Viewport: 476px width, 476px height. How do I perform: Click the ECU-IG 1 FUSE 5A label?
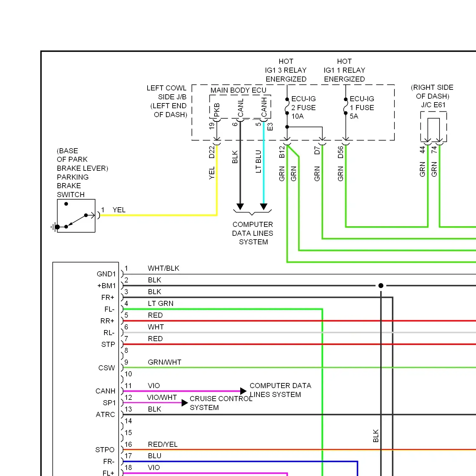[x=362, y=108]
